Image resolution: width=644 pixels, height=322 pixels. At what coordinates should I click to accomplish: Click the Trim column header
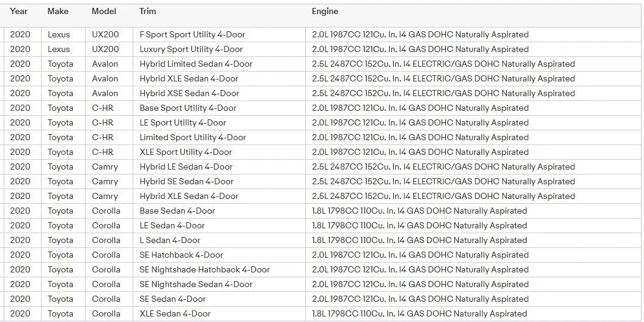[x=147, y=12]
